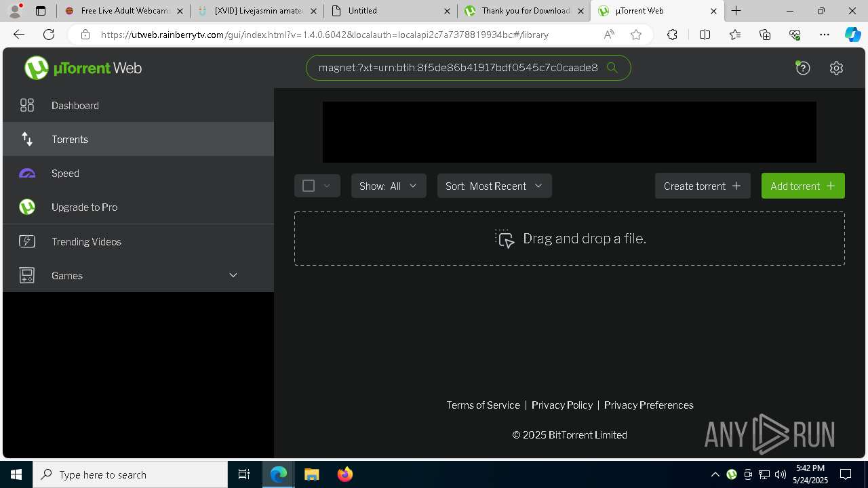Image resolution: width=868 pixels, height=488 pixels.
Task: Click the Upgrade to Pro logo icon
Action: tap(27, 207)
